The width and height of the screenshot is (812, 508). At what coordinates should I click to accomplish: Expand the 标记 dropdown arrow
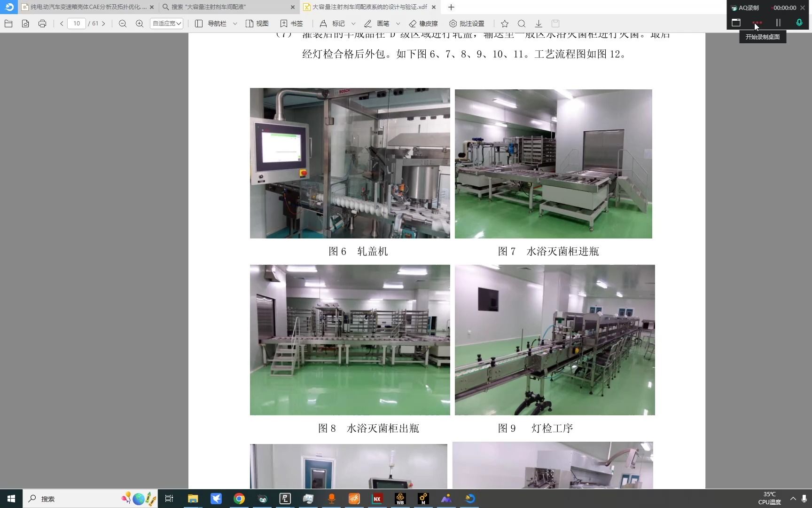[x=353, y=24]
